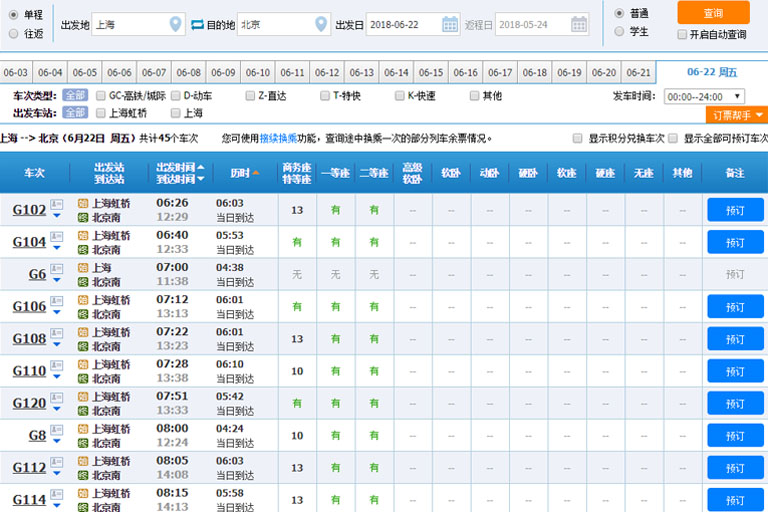Open the 发车时间 00:00--24:00 dropdown

[704, 97]
